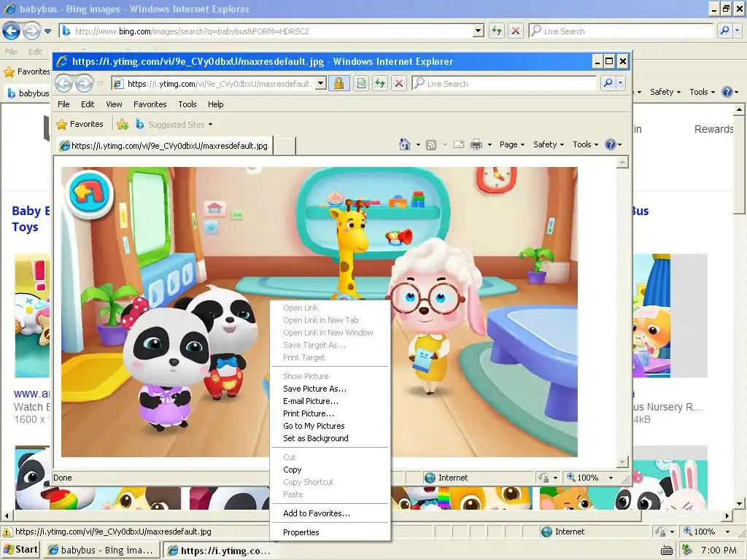Open the File menu in front window
The image size is (747, 560).
pos(63,104)
